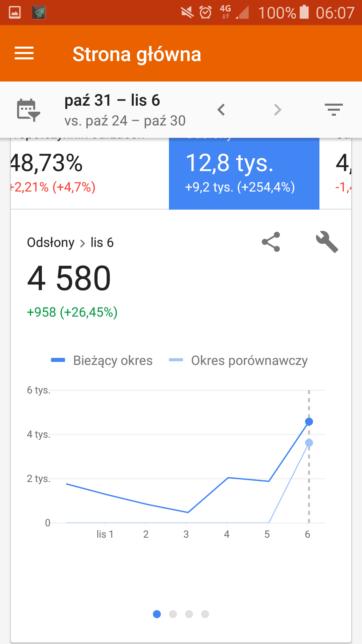The height and width of the screenshot is (644, 362).
Task: Tap the 0 y-axis label
Action: click(x=48, y=523)
